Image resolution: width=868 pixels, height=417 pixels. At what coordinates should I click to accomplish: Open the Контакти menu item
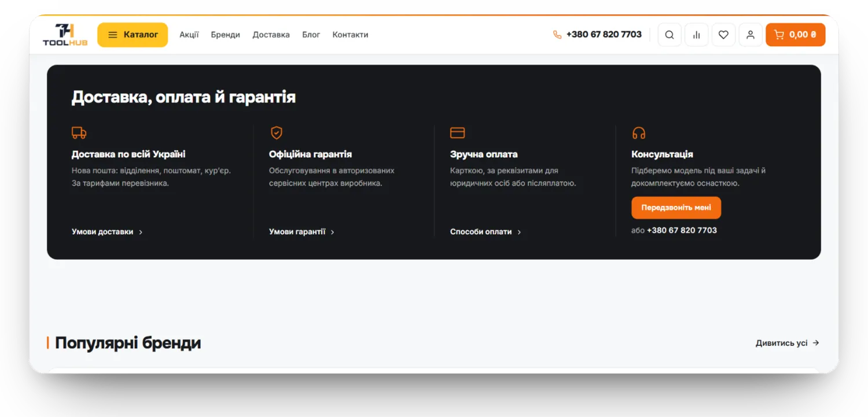[350, 35]
